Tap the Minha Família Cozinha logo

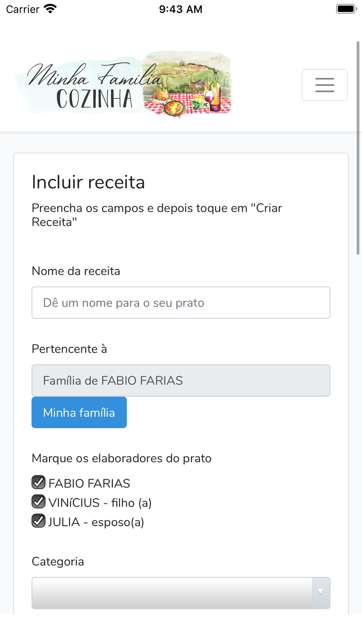pyautogui.click(x=123, y=84)
